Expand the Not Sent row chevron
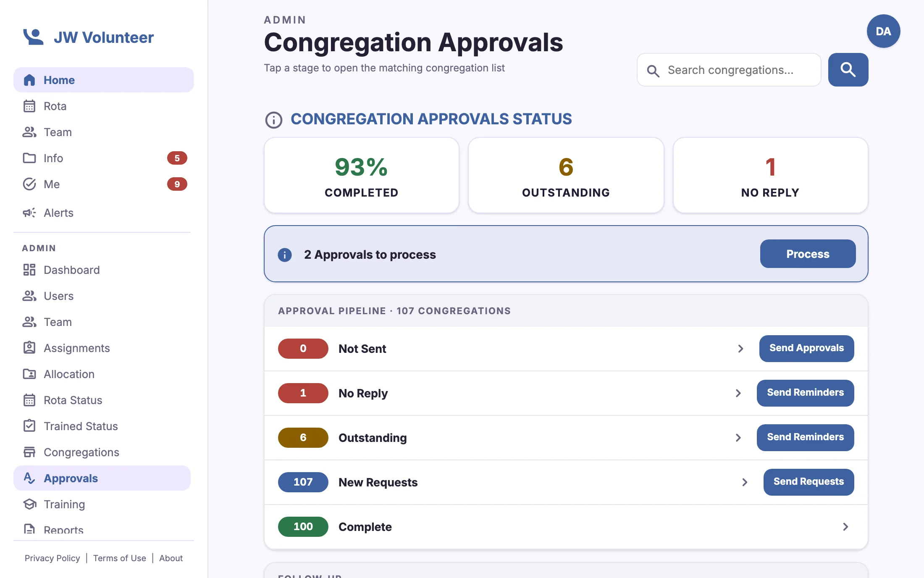Viewport: 924px width, 578px height. click(740, 349)
